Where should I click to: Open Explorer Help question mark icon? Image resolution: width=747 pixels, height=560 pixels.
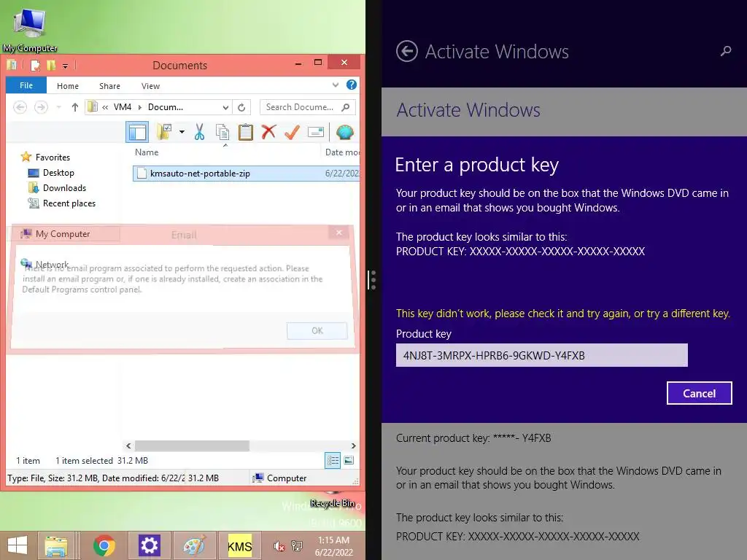click(352, 85)
